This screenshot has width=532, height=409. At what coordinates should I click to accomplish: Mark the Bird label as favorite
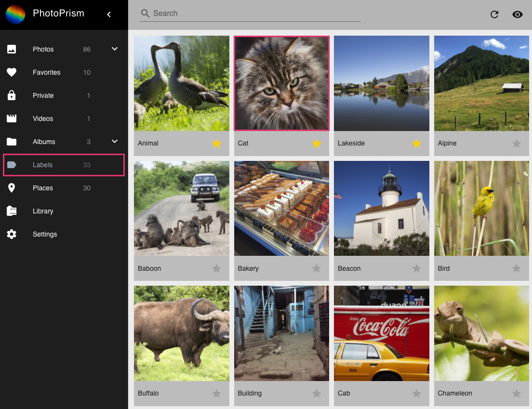pyautogui.click(x=516, y=268)
